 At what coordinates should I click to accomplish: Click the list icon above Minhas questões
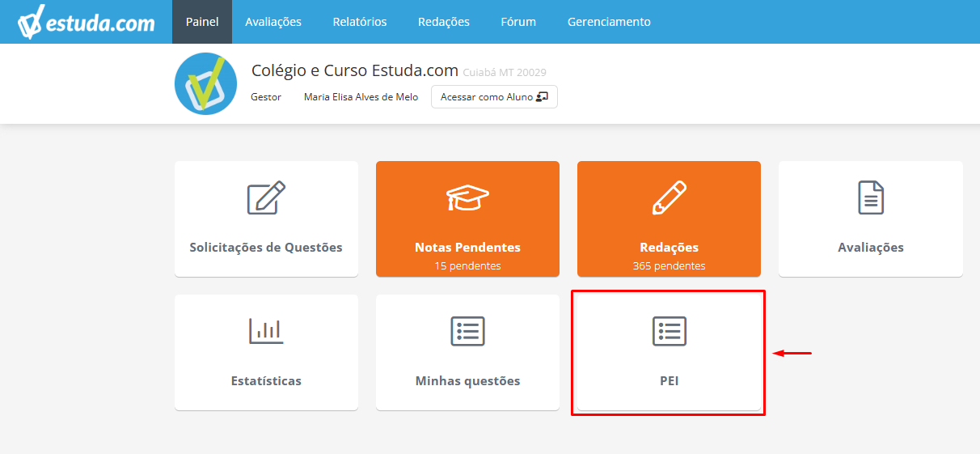467,331
